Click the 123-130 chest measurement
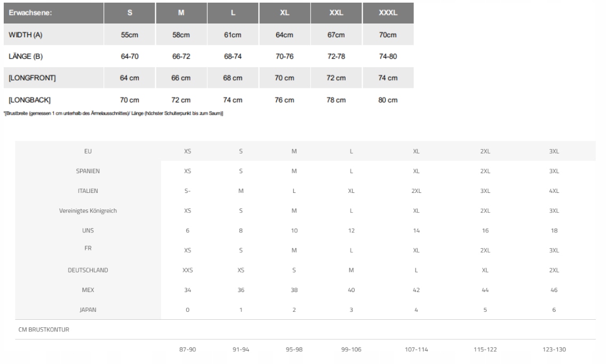Viewport: 607px width, 364px height. coord(554,349)
